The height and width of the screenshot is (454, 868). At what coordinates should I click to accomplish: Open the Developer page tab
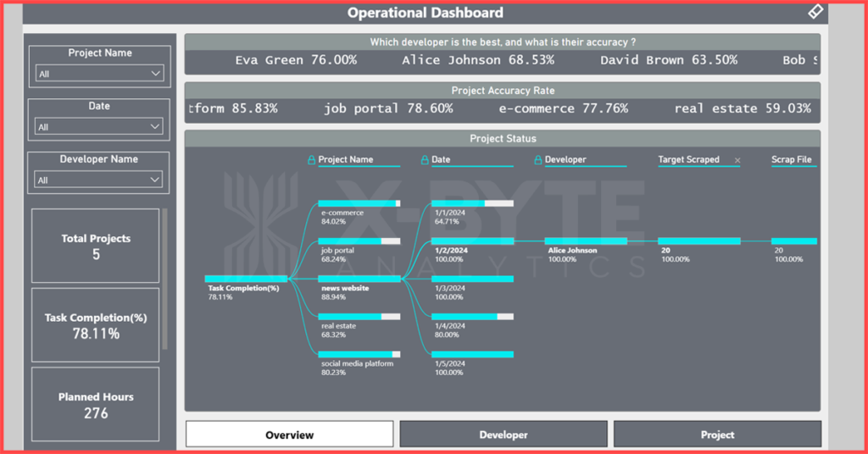504,435
